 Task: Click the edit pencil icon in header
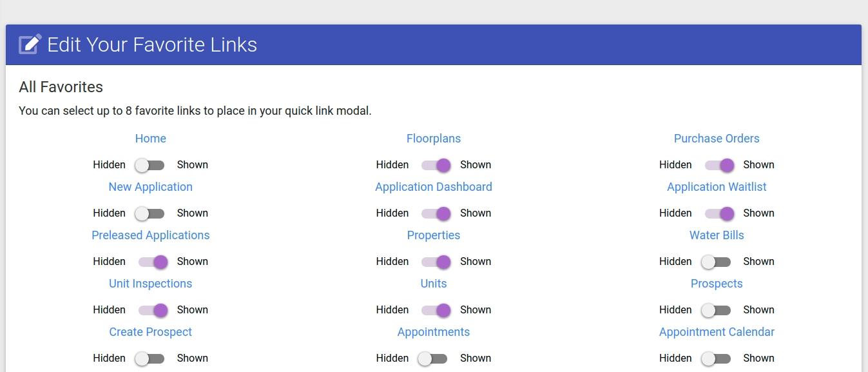tap(30, 44)
